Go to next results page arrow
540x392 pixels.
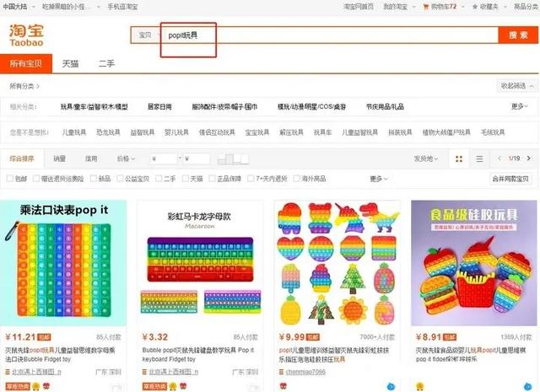(x=529, y=158)
